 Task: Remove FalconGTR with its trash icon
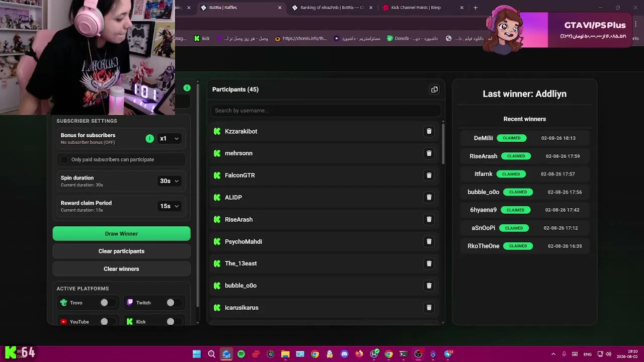(429, 175)
